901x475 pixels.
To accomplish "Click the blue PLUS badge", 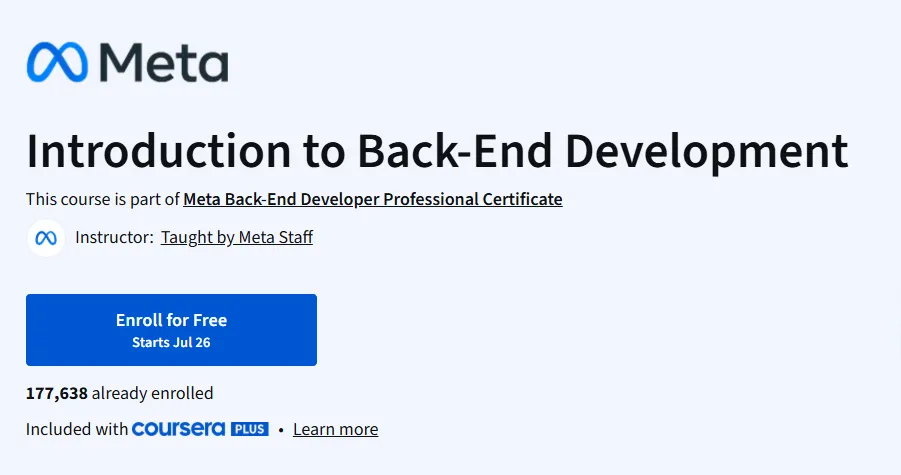I will pos(250,429).
